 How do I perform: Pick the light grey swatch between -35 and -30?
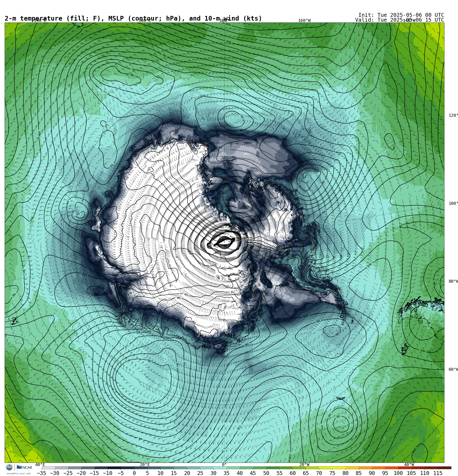pos(48,468)
